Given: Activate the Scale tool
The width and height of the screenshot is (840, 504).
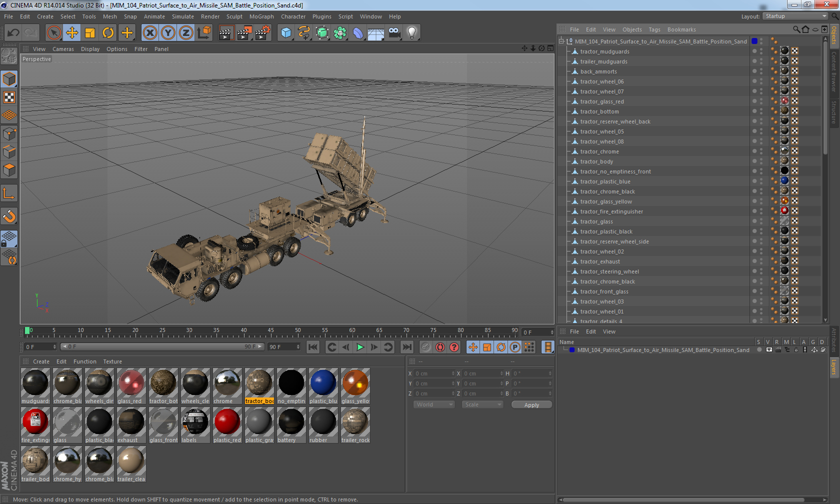Looking at the screenshot, I should [x=90, y=33].
